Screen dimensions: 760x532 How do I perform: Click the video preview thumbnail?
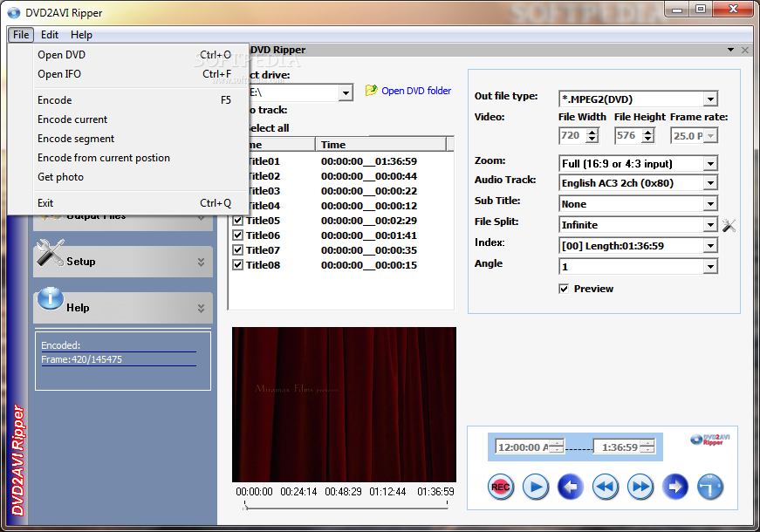(x=344, y=405)
